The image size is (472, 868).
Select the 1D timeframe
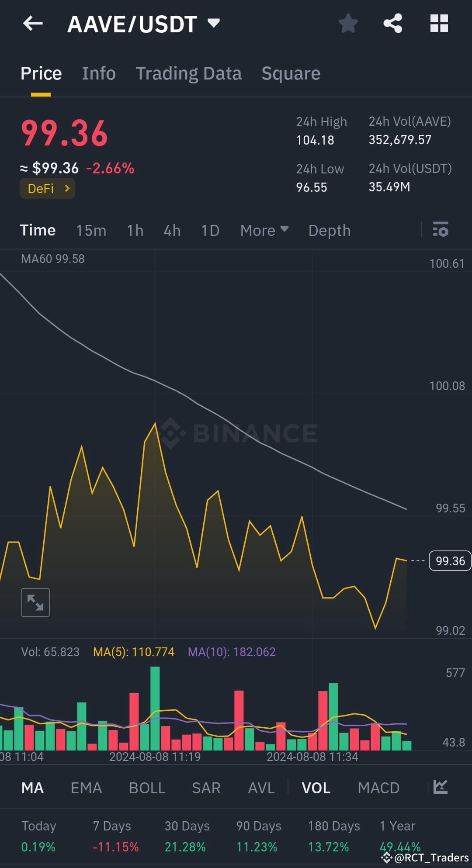(209, 230)
